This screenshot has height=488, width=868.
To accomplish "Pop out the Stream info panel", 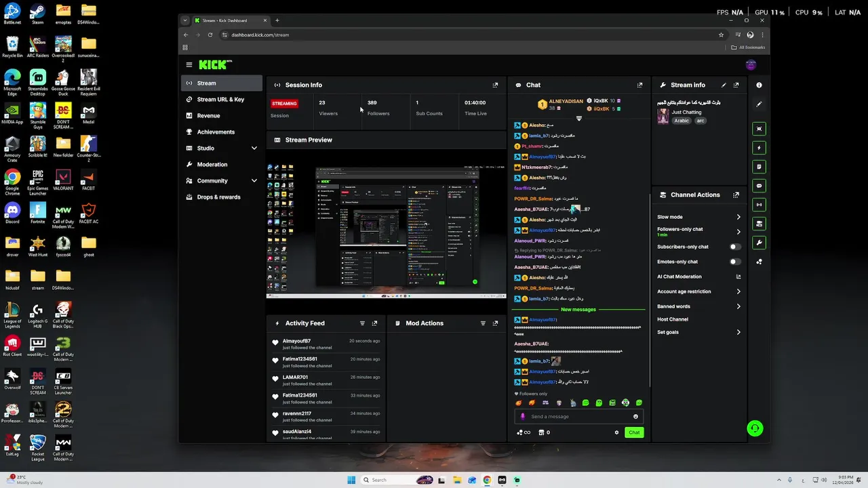I will point(736,85).
